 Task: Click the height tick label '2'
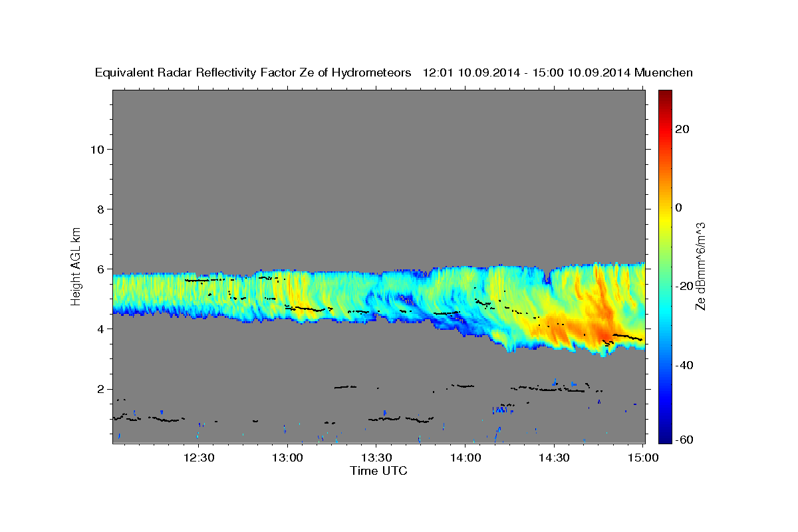coord(102,389)
